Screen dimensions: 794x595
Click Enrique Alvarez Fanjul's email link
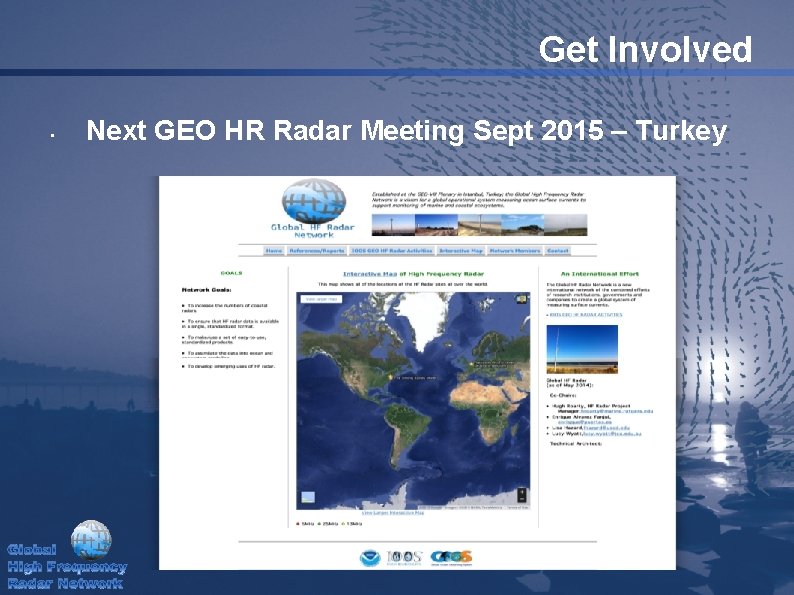coord(585,422)
